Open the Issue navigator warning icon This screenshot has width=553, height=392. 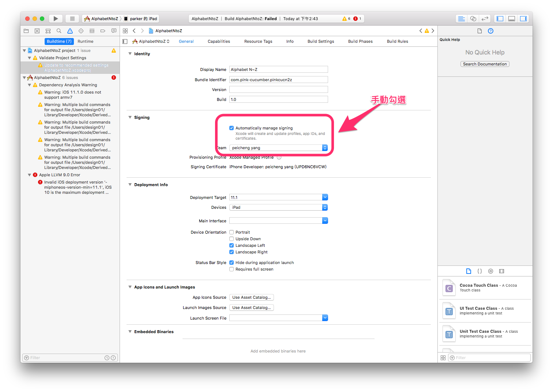coord(70,31)
